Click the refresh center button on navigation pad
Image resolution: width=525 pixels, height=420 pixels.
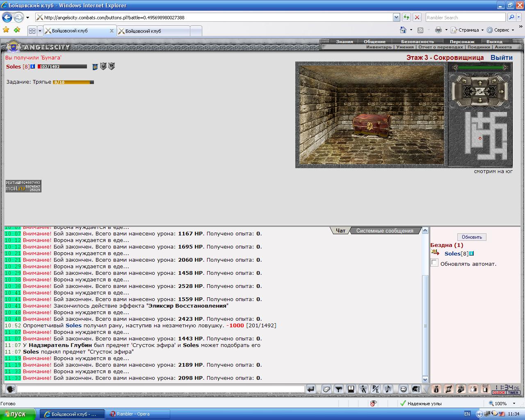pyautogui.click(x=480, y=92)
